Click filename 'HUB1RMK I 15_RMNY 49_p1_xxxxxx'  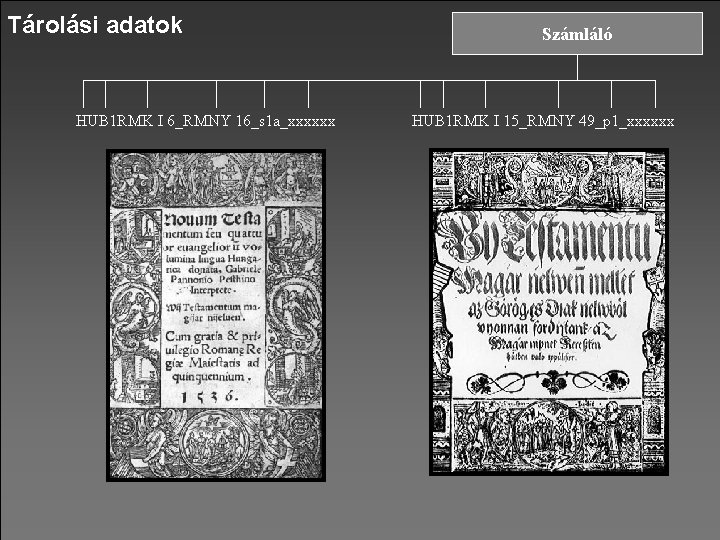(543, 121)
